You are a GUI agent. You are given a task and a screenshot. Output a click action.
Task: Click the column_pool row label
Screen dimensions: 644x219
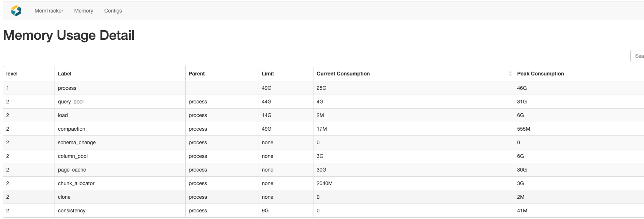pyautogui.click(x=73, y=156)
